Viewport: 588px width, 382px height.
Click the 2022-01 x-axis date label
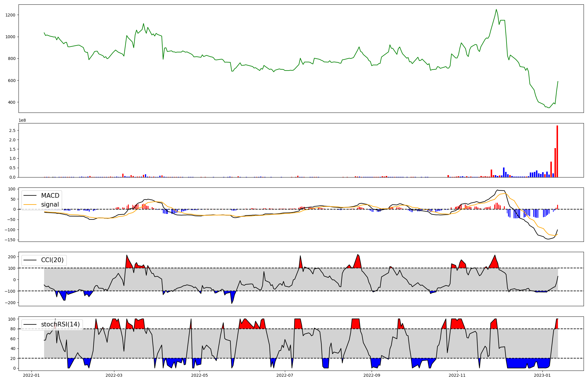pyautogui.click(x=31, y=375)
